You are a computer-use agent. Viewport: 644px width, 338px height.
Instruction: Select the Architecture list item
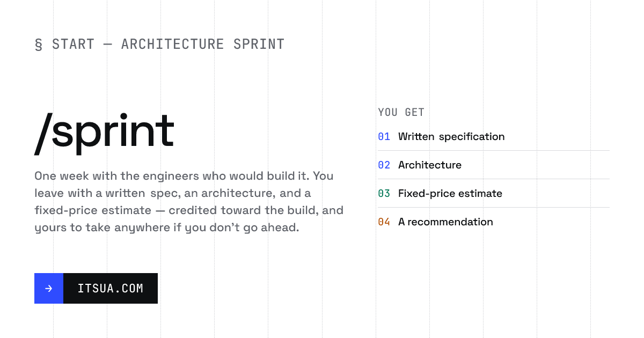coord(494,165)
